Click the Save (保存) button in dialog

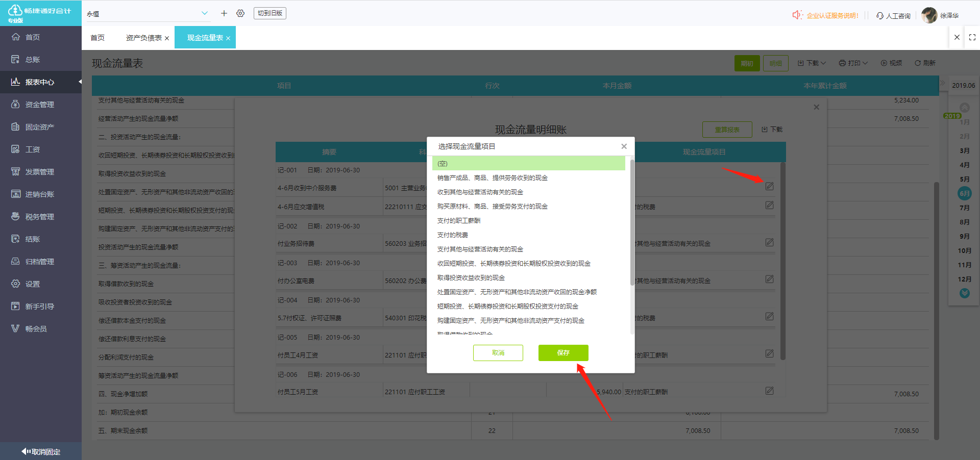point(563,353)
